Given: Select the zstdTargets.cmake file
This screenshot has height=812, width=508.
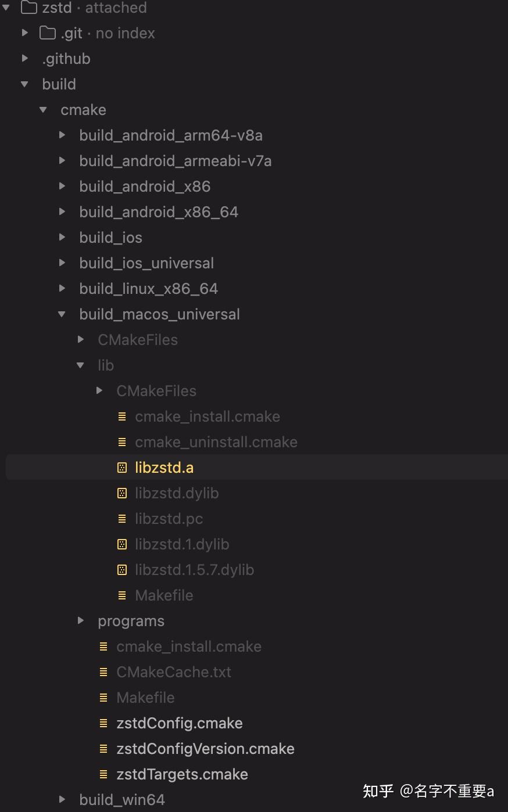Looking at the screenshot, I should (x=182, y=774).
